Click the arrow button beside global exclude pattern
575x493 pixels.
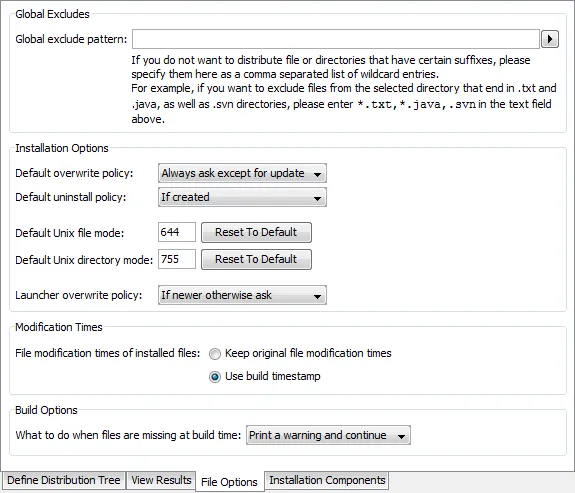pos(550,39)
